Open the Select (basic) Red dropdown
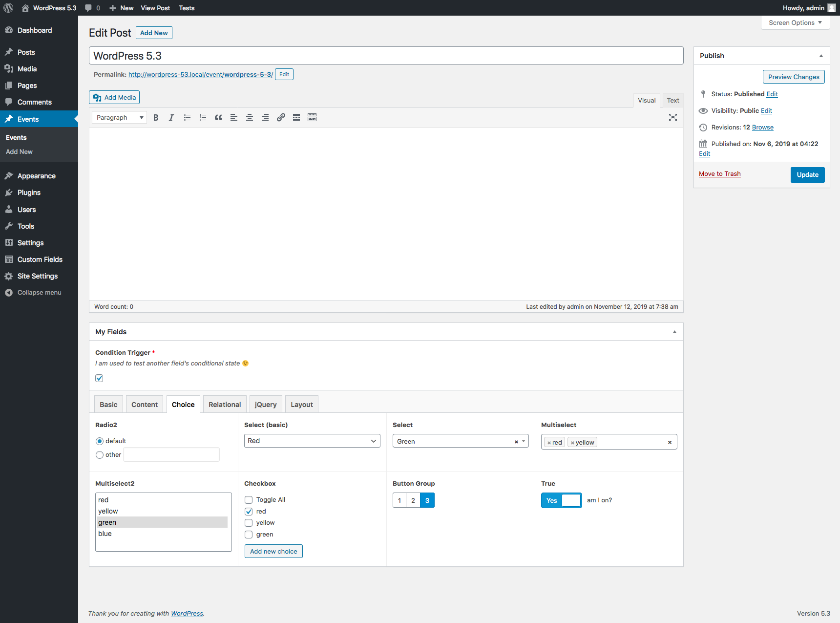Screen dimensions: 840x623 (312, 441)
